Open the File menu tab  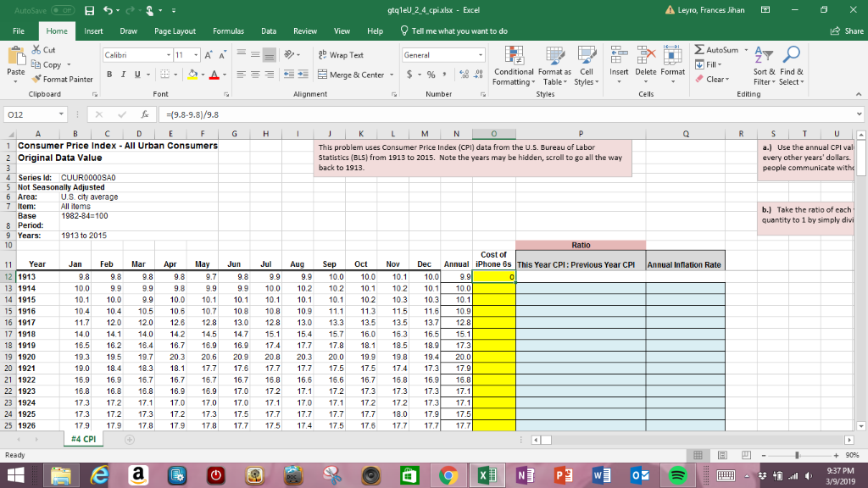[x=19, y=31]
